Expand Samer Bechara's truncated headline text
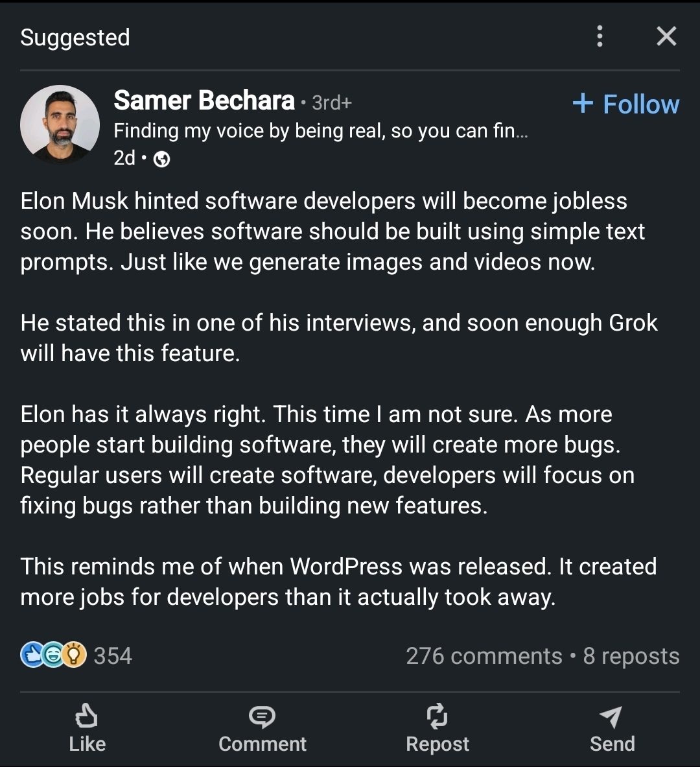 pyautogui.click(x=321, y=130)
